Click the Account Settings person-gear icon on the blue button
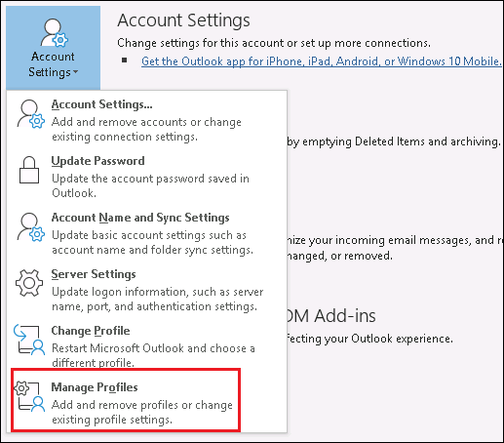 point(54,33)
